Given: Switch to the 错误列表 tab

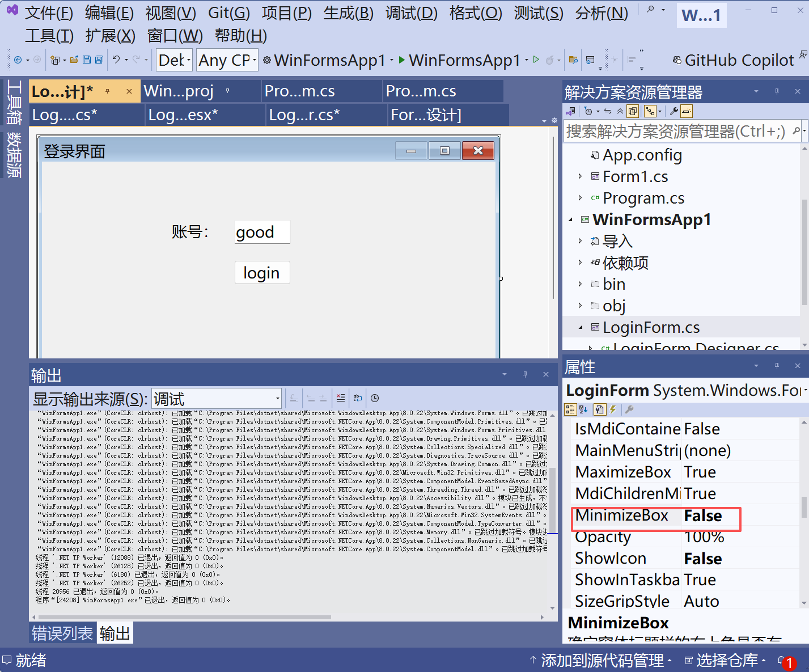Looking at the screenshot, I should [62, 633].
